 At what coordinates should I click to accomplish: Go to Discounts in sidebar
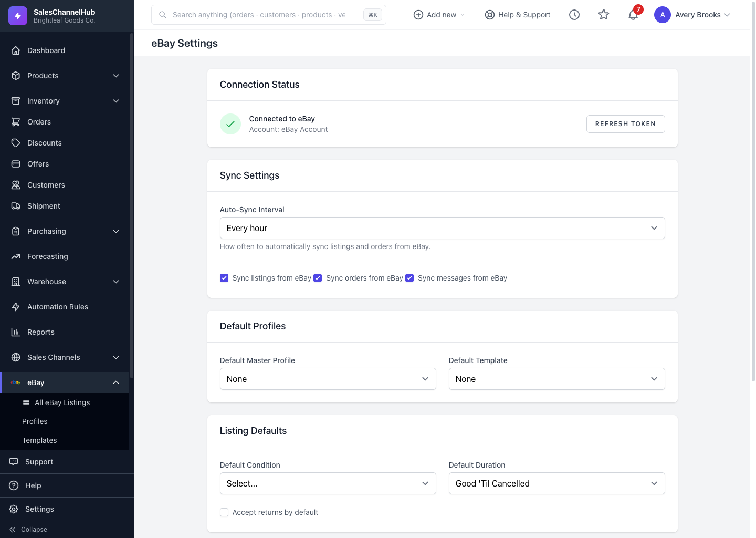[x=64, y=143]
